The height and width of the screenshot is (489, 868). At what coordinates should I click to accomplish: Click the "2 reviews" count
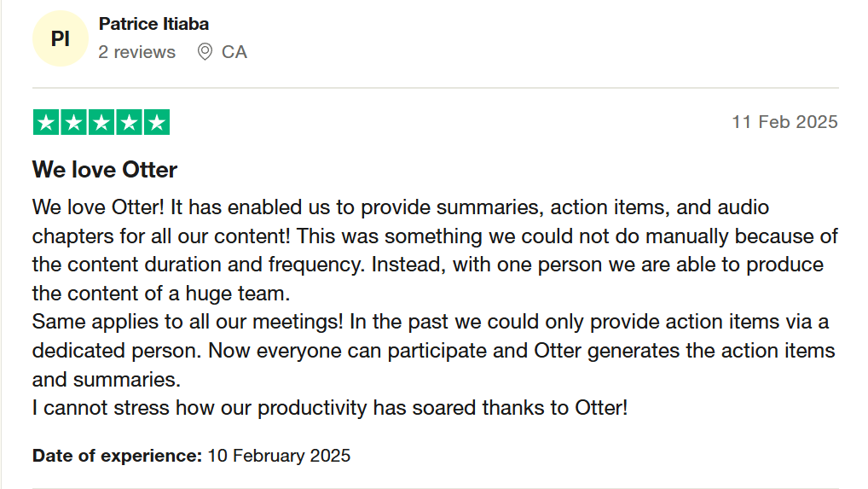136,52
